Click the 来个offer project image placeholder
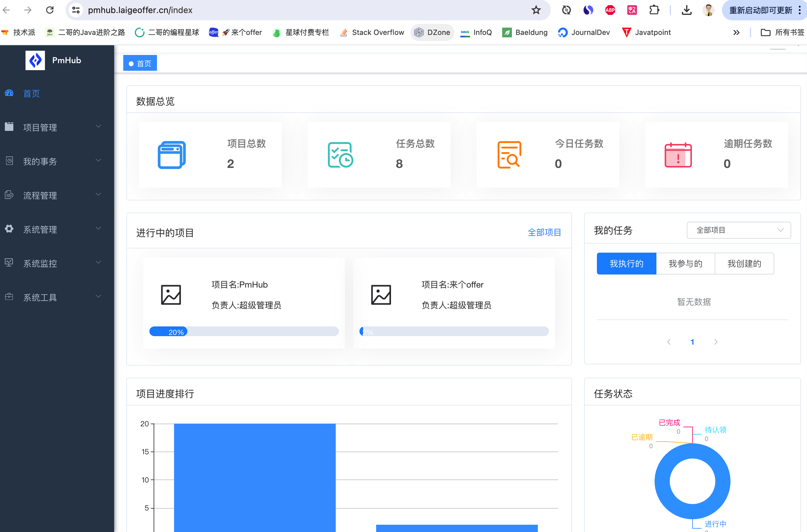The width and height of the screenshot is (807, 532). click(381, 295)
